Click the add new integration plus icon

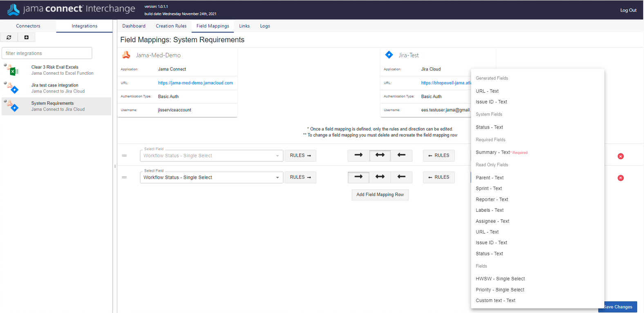27,37
